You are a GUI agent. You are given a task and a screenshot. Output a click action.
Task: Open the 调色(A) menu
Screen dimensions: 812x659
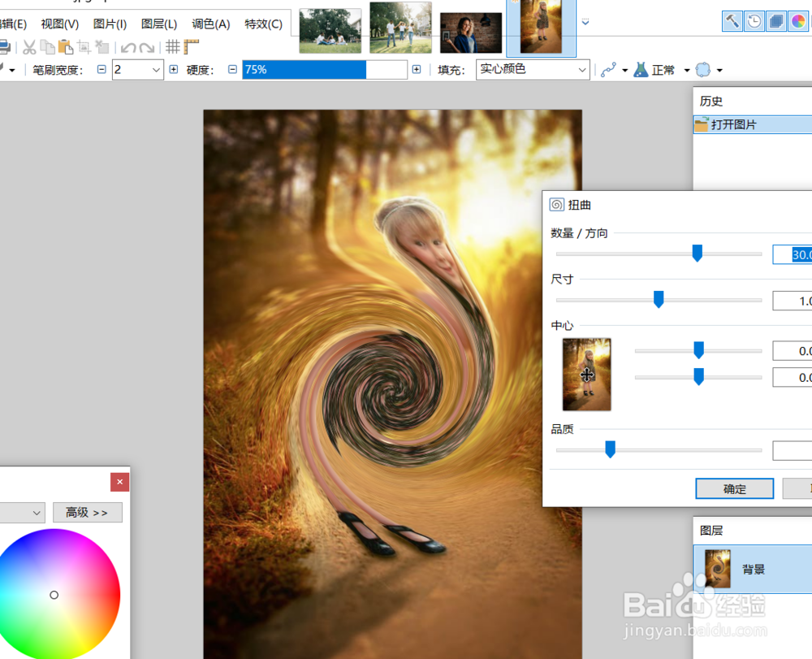click(211, 24)
